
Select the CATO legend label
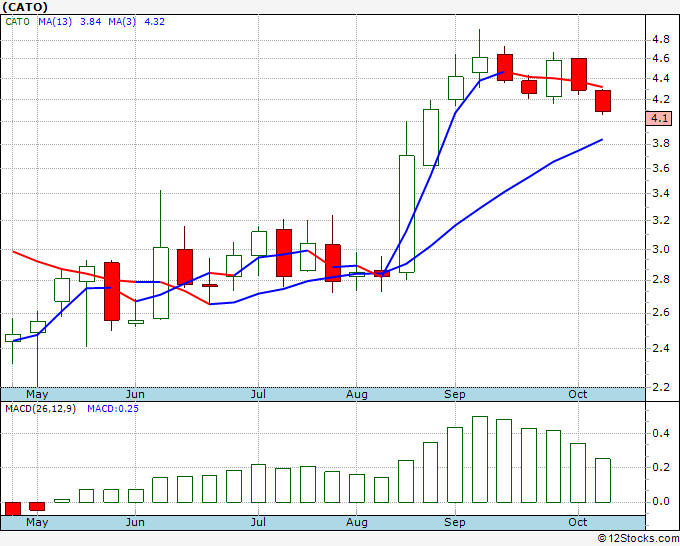17,22
